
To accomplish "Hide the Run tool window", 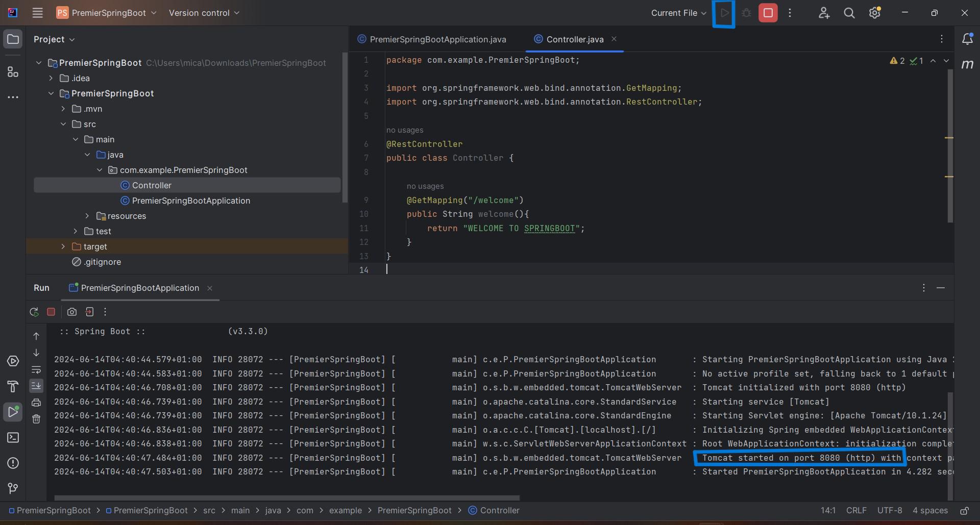I will pos(941,288).
